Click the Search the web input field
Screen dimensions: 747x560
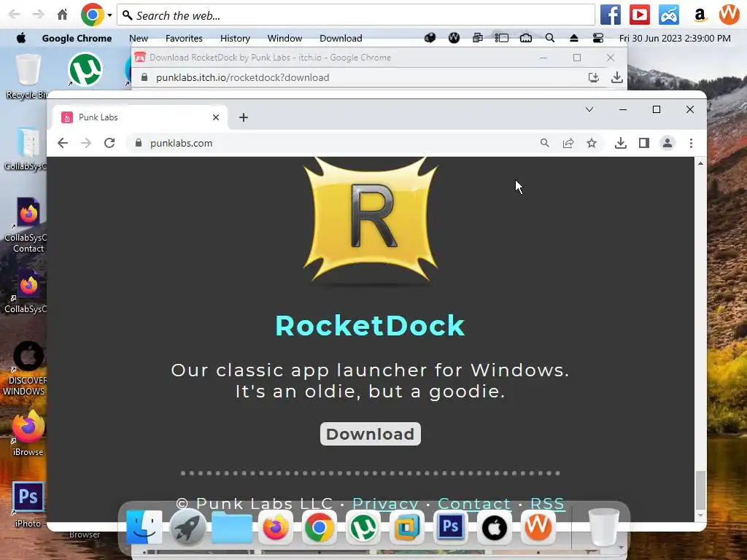[x=356, y=15]
